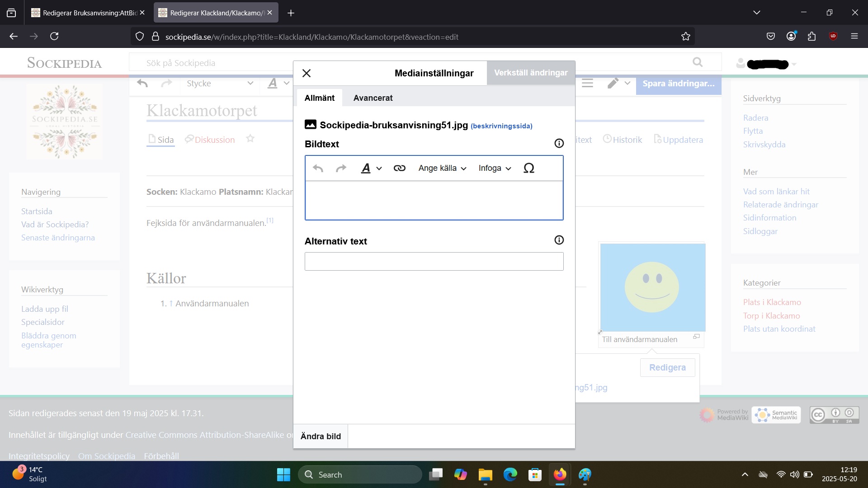Click the info icon next to Alternativ text
Image resolution: width=868 pixels, height=488 pixels.
pos(559,240)
